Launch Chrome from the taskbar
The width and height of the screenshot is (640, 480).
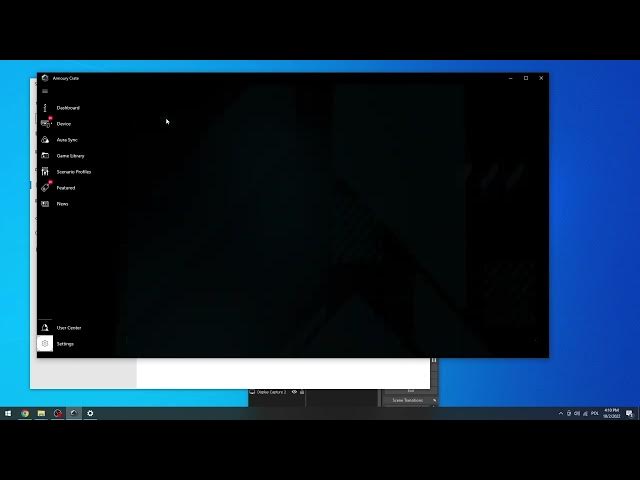coord(25,413)
